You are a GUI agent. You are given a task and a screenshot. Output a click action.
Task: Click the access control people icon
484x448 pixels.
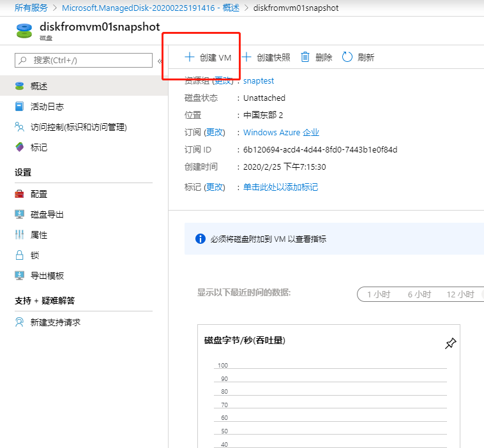click(x=19, y=127)
